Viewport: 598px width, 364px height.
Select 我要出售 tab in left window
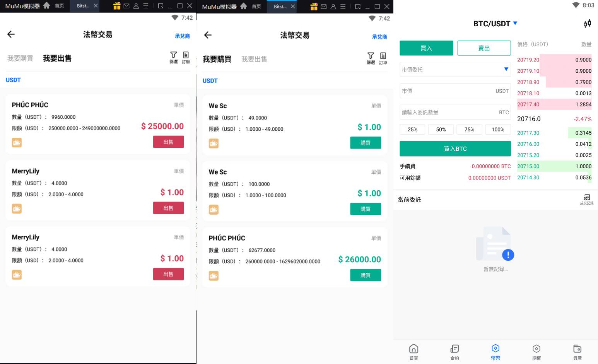[x=57, y=58]
